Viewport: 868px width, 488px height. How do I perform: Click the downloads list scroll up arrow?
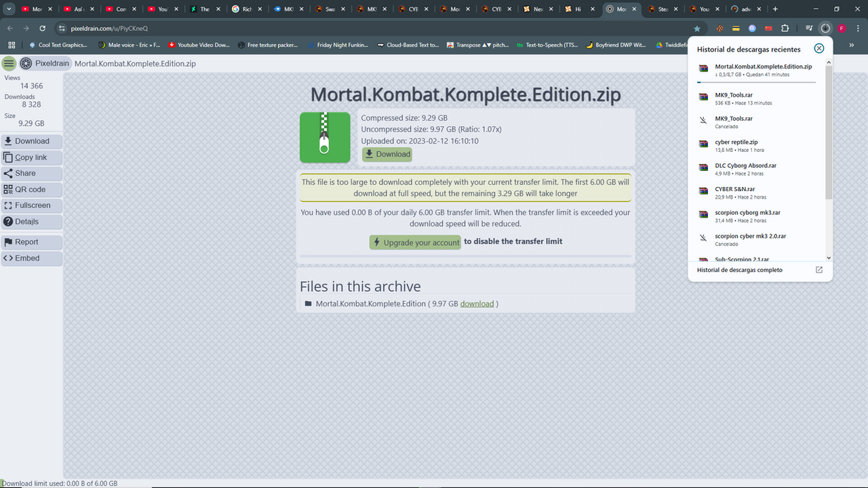click(x=828, y=62)
